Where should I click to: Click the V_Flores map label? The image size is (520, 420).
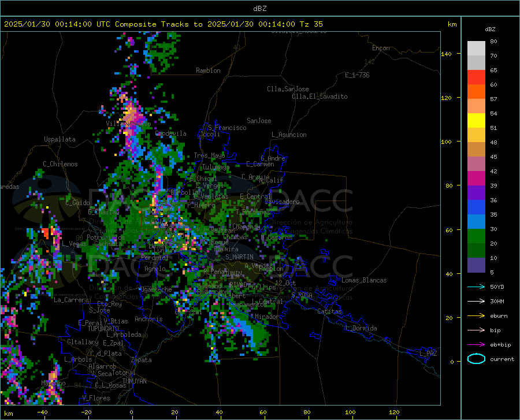pyautogui.click(x=96, y=398)
